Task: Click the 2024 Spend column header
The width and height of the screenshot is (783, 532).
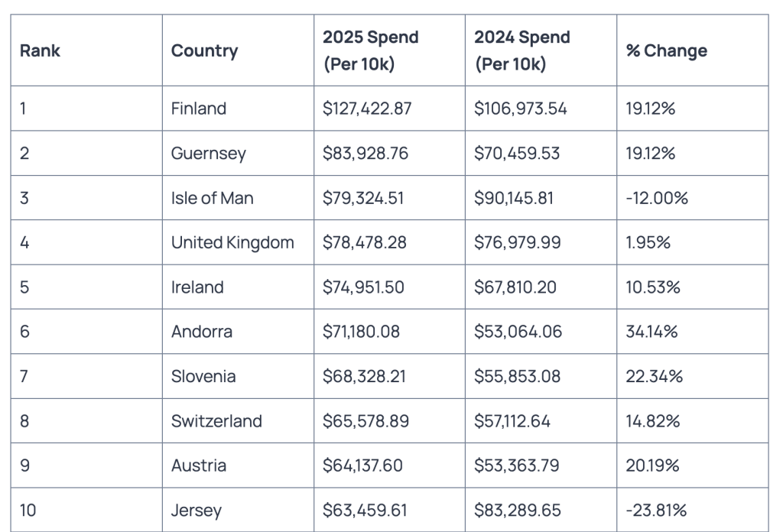Action: click(x=521, y=51)
